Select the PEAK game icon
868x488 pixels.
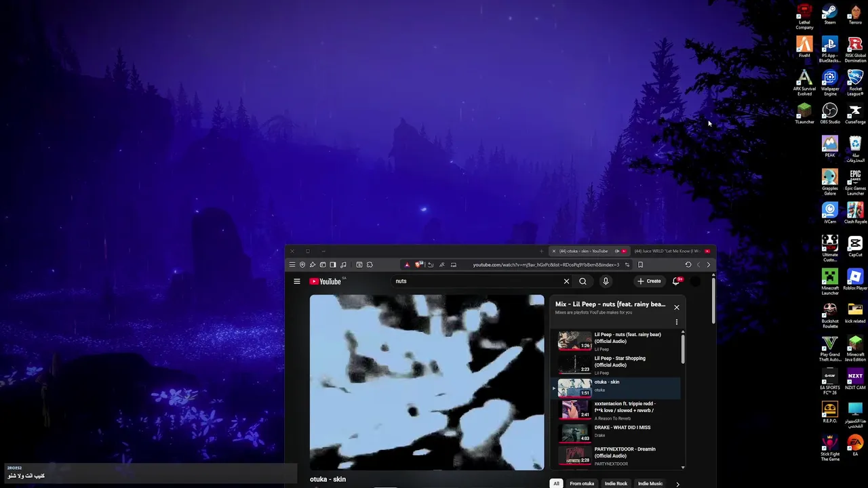(x=829, y=147)
